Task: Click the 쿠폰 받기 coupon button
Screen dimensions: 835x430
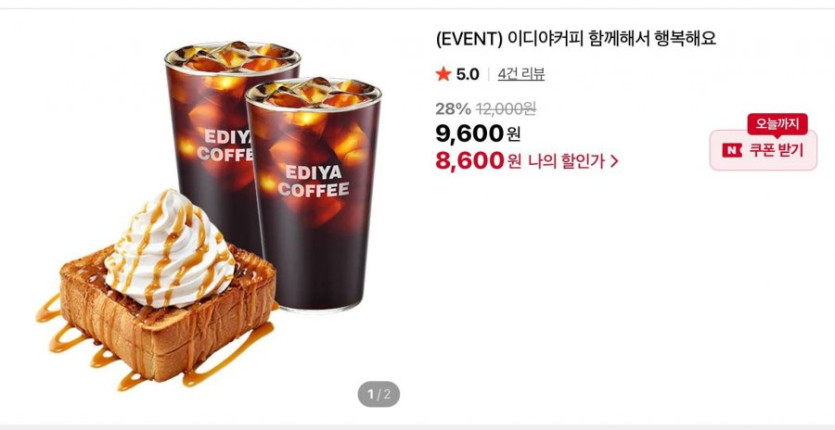Action: pyautogui.click(x=763, y=150)
